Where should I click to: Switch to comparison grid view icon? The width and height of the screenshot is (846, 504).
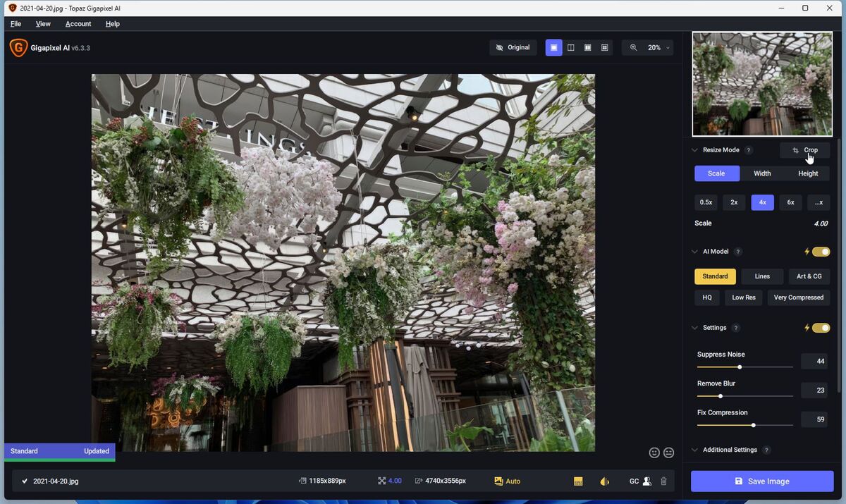coord(604,48)
